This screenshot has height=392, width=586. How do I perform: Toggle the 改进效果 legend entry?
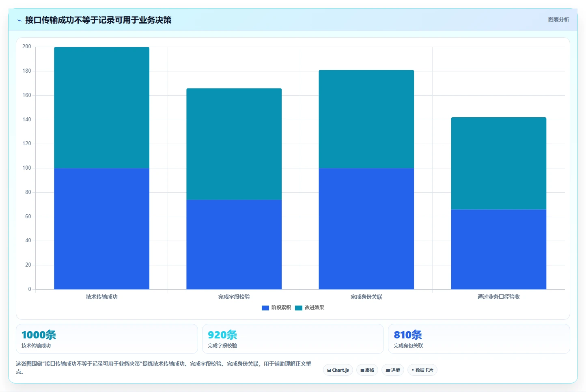tap(310, 308)
